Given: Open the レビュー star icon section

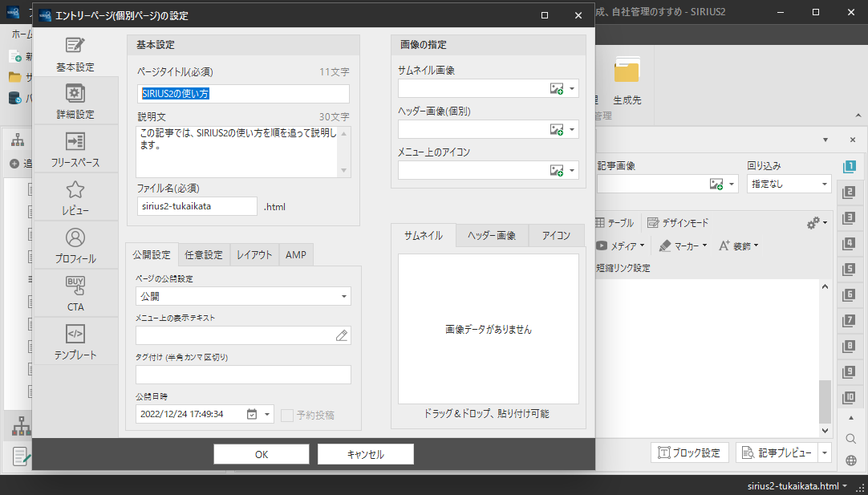Looking at the screenshot, I should [75, 198].
